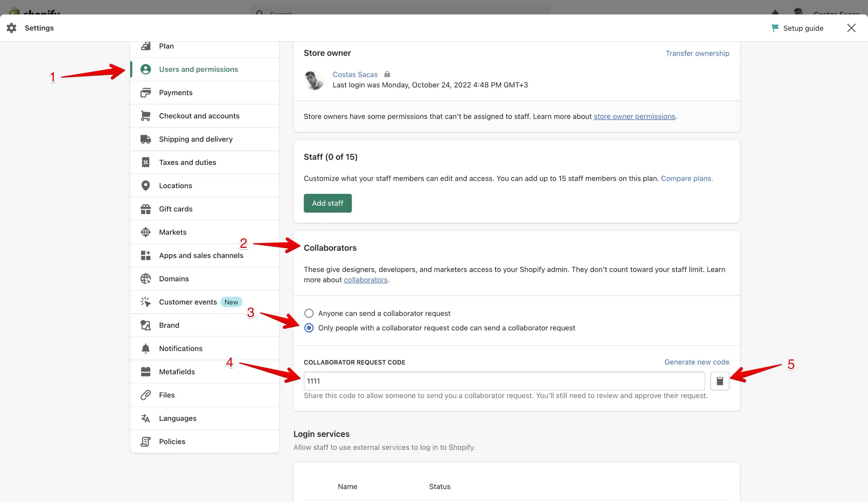Go to Checkout and accounts settings
Viewport: 868px width, 502px height.
point(205,116)
